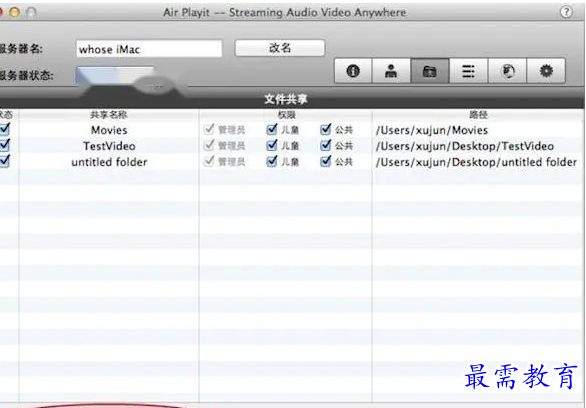Click the 共享名称 column header
This screenshot has height=408, width=586.
(x=109, y=115)
